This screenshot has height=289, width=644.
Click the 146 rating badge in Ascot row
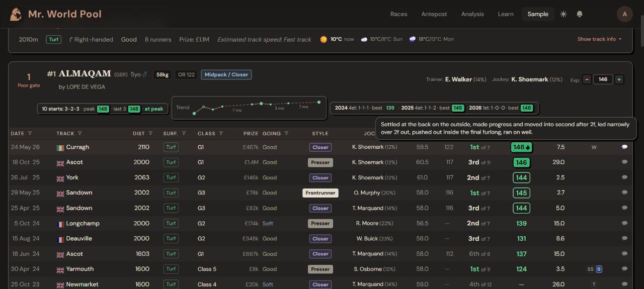521,162
